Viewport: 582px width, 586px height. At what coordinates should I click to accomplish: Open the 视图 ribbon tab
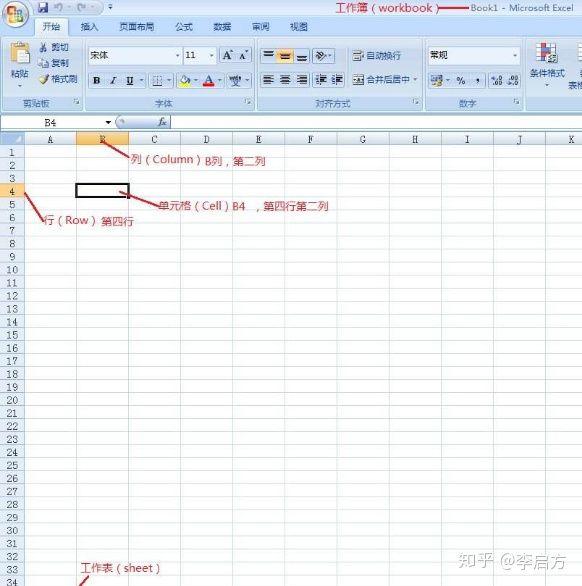click(299, 27)
